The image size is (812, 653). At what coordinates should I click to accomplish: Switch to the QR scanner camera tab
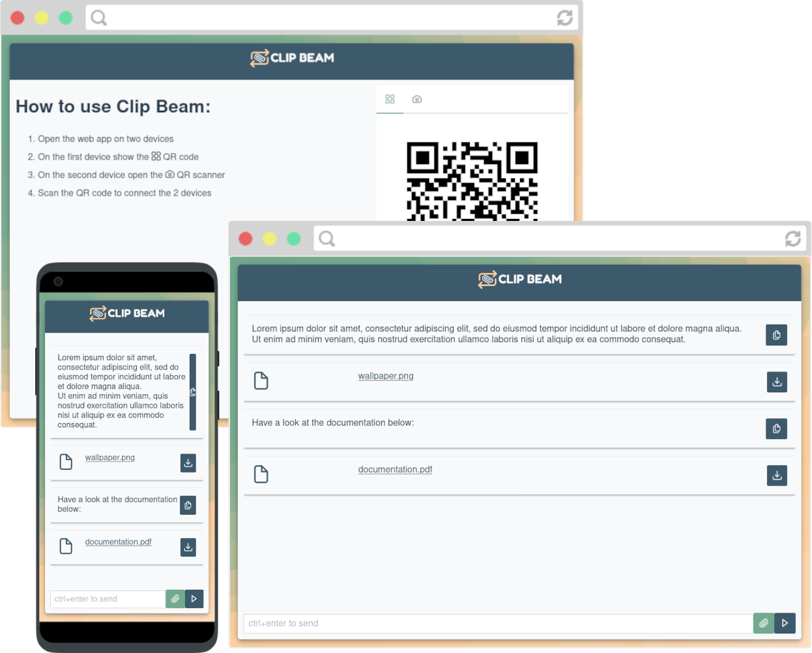[x=417, y=99]
